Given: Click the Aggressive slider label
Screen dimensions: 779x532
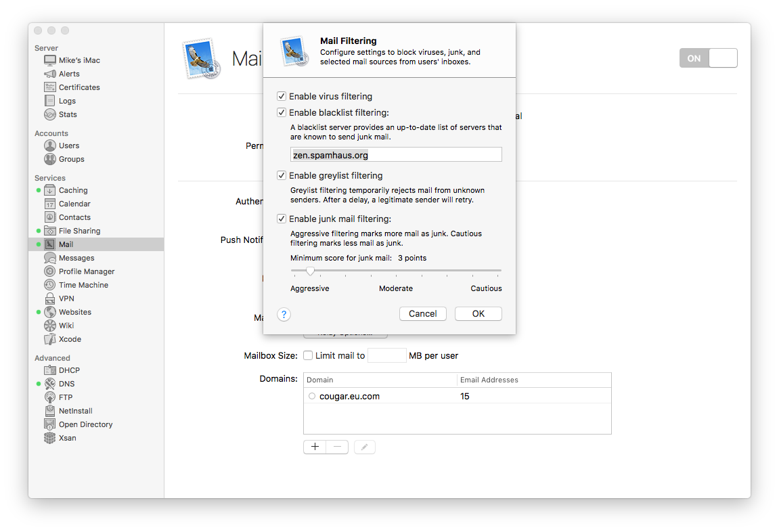Looking at the screenshot, I should 309,288.
